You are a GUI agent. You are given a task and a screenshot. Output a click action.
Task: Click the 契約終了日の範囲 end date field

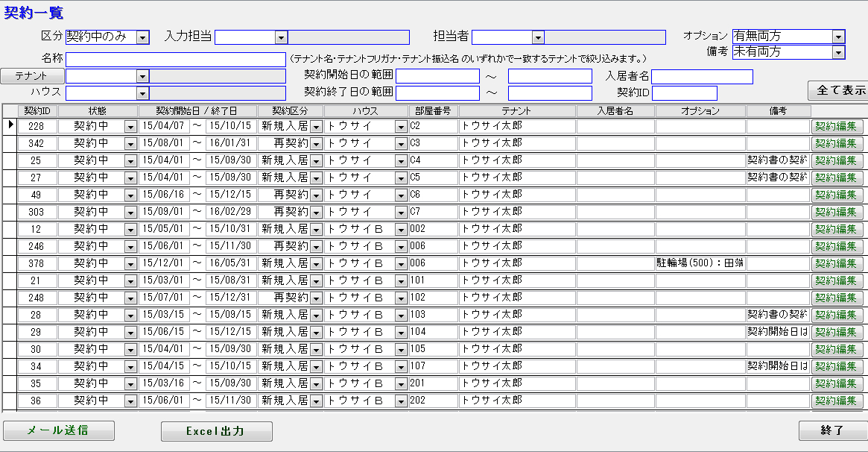coord(550,93)
